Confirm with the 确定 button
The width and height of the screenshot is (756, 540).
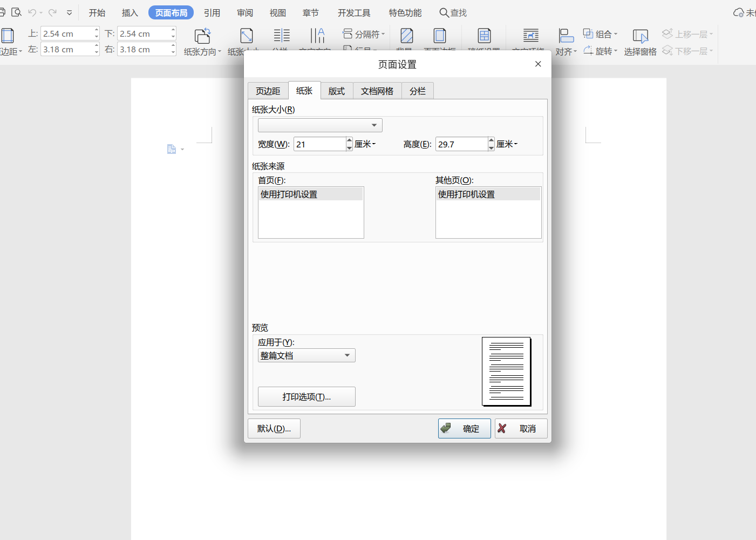[x=465, y=429]
